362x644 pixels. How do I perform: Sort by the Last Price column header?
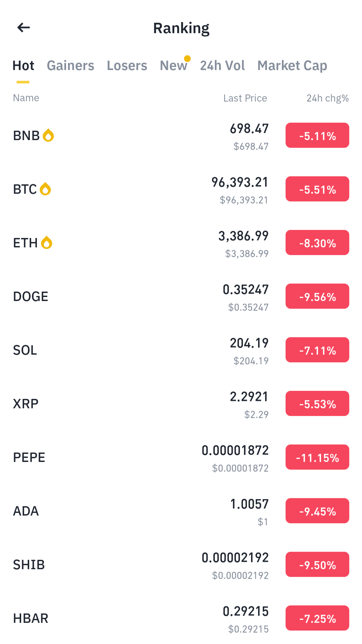tap(245, 98)
